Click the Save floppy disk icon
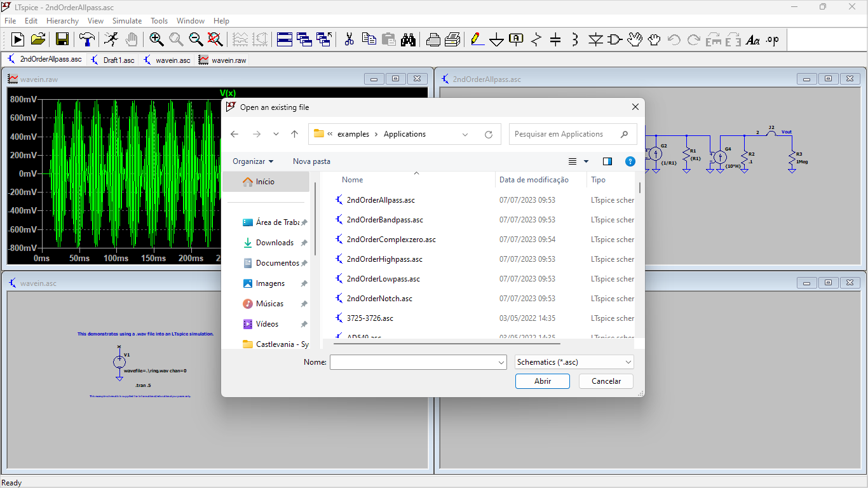 point(62,39)
